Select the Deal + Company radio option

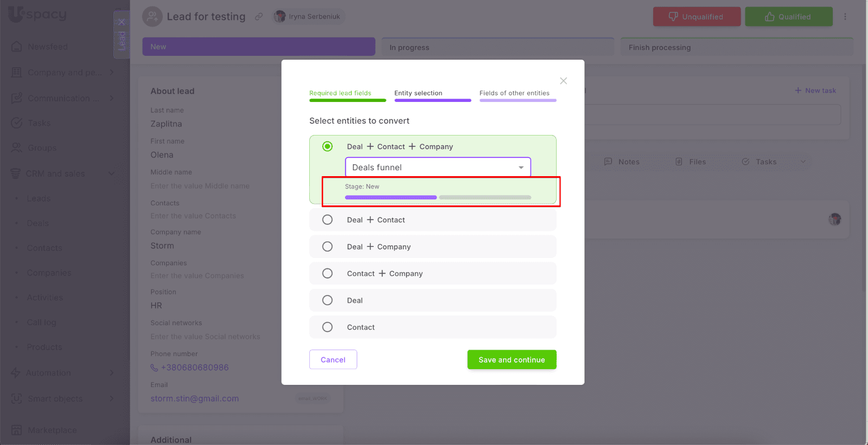click(327, 247)
